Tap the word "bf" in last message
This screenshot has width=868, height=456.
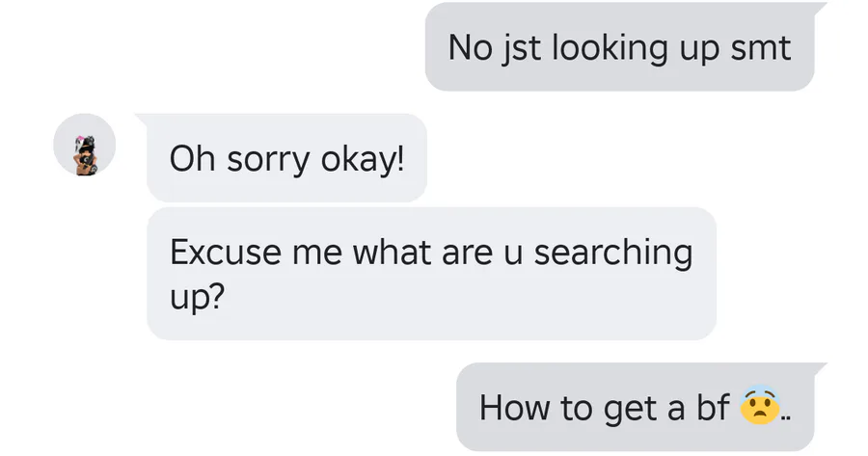coord(712,407)
